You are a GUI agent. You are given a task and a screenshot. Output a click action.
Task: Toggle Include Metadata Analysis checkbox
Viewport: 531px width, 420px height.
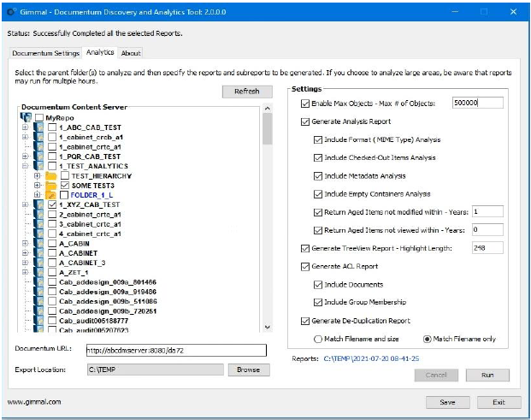pyautogui.click(x=319, y=175)
